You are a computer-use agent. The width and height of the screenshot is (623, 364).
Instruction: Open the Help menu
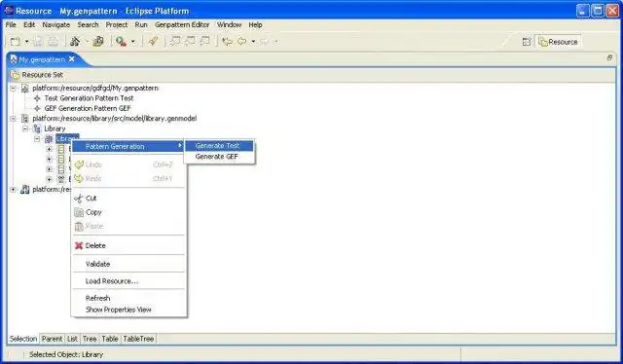tap(255, 24)
